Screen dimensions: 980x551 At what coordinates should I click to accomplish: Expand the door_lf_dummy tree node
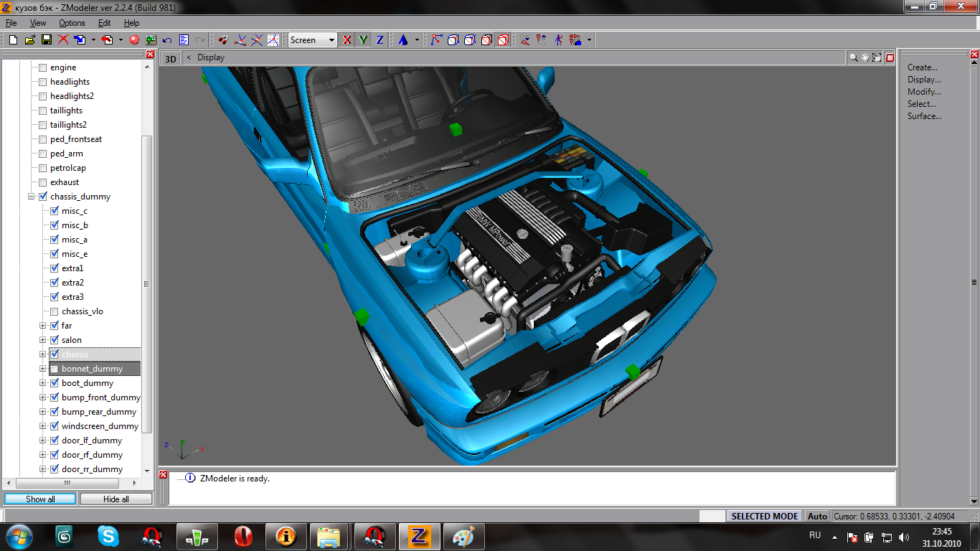[x=43, y=441]
